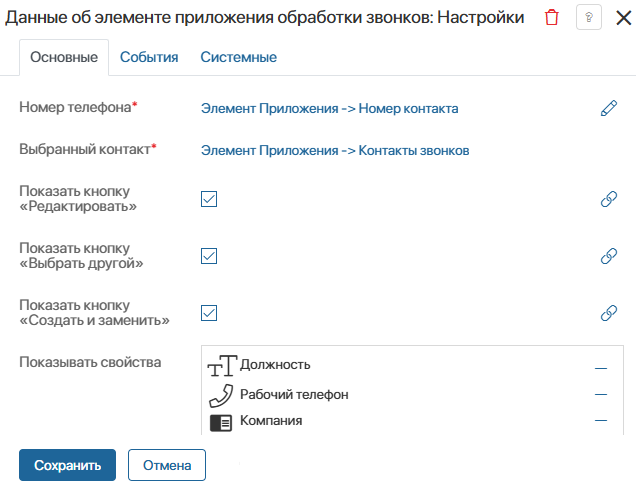Remove Компания property with minus icon
Screen dimensions: 636x488
pyautogui.click(x=601, y=420)
